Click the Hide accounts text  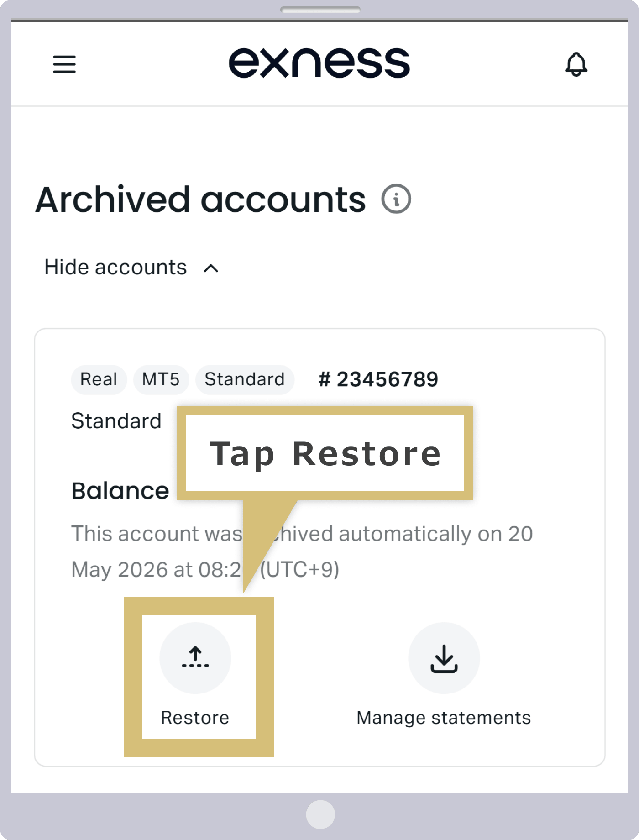coord(115,267)
